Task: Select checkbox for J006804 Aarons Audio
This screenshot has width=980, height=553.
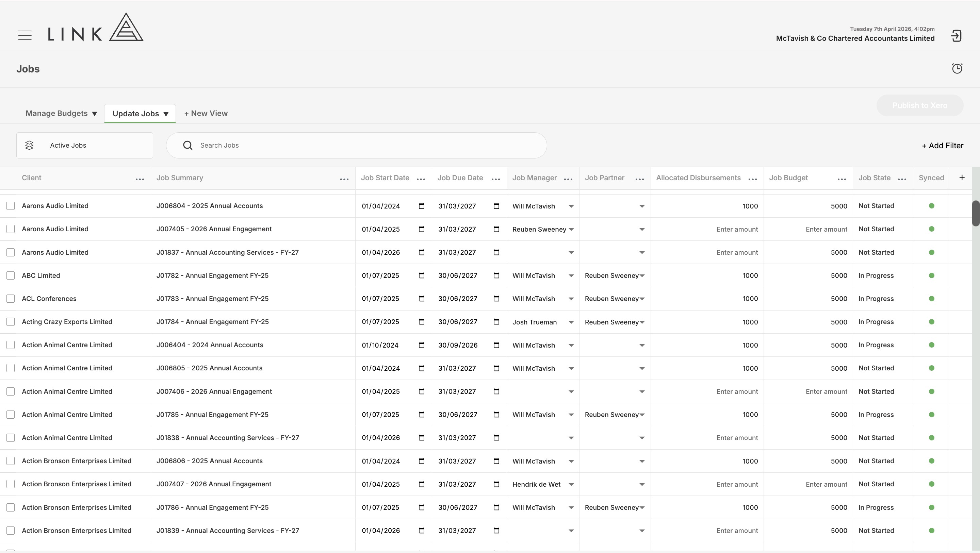Action: (x=11, y=206)
